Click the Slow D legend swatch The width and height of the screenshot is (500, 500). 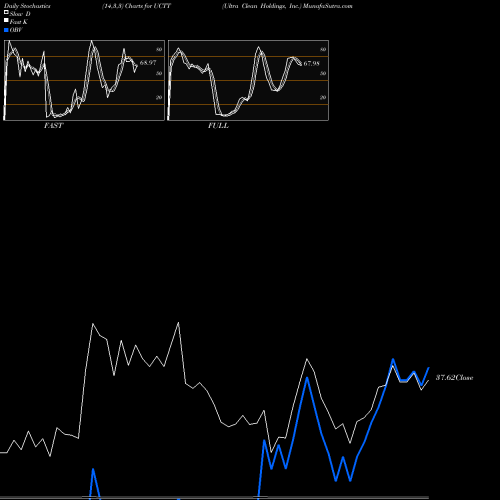pos(6,12)
